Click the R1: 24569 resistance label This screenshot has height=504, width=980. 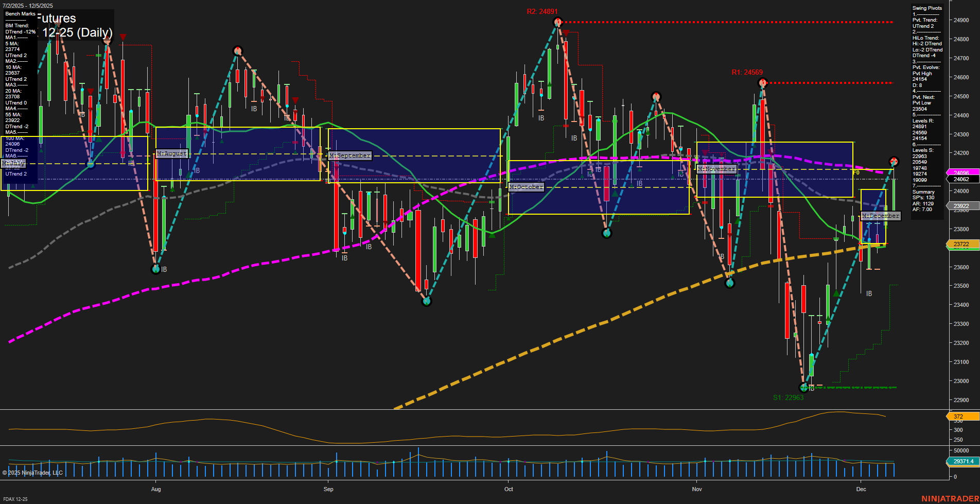click(x=748, y=73)
